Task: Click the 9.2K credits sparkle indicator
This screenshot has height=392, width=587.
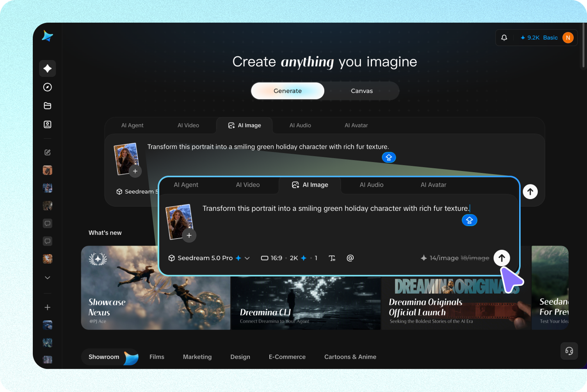Action: point(530,37)
